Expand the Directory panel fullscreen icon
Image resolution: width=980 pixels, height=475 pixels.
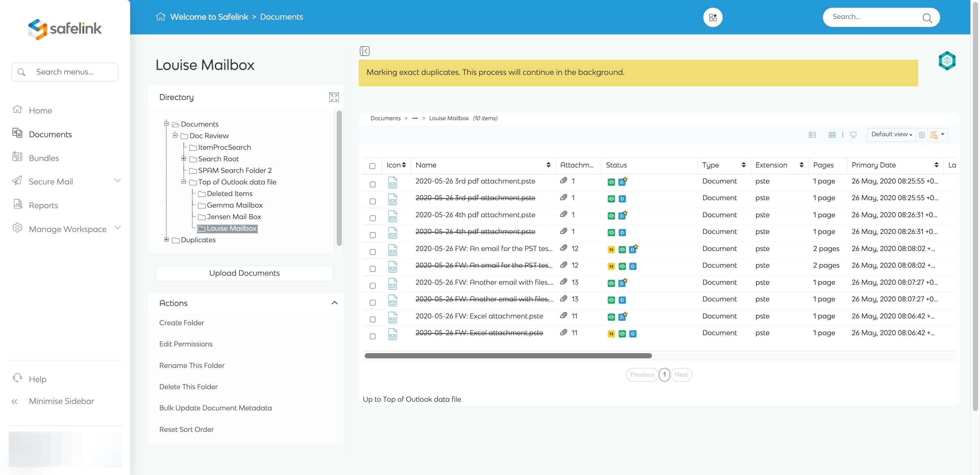(x=334, y=97)
